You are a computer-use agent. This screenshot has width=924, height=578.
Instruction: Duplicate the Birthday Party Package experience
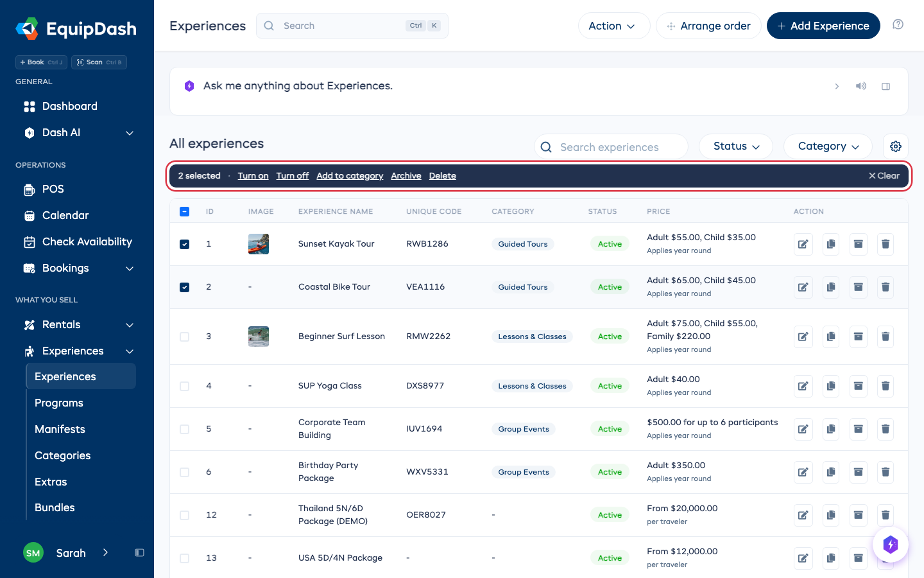pos(831,472)
